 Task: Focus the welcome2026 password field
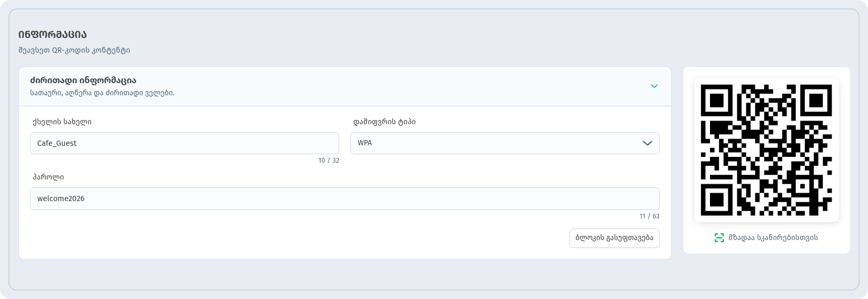click(344, 198)
